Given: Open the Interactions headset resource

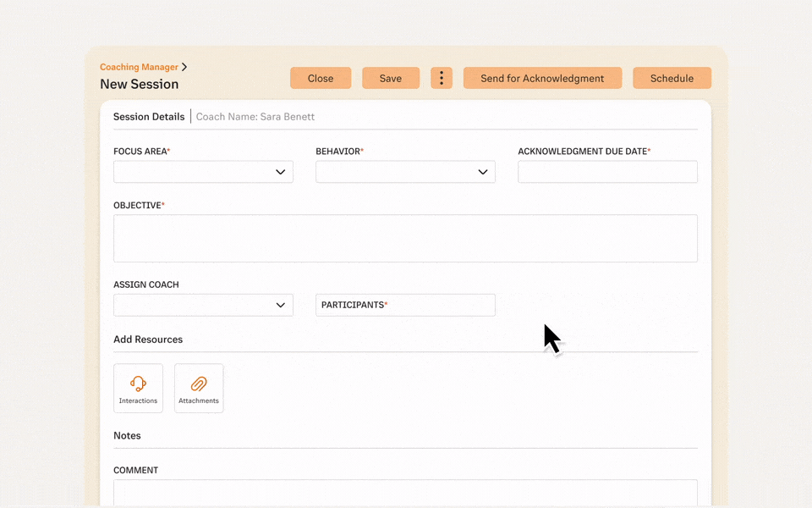Looking at the screenshot, I should pyautogui.click(x=138, y=388).
